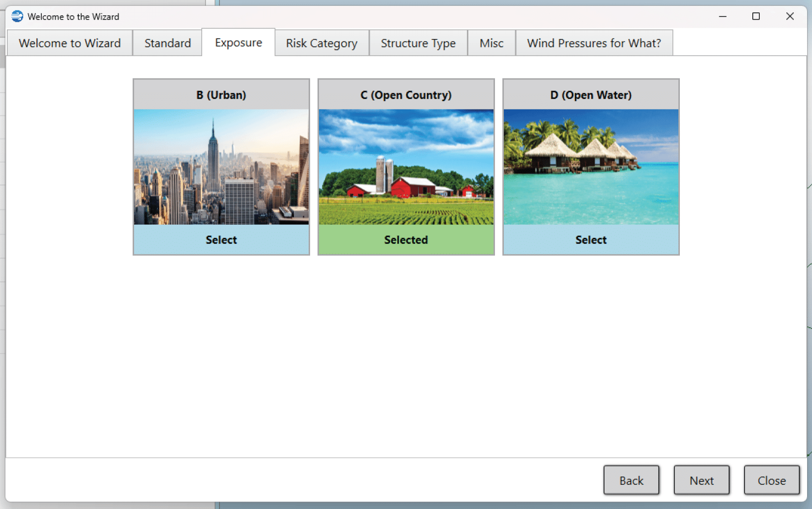Click the urban skyline thumbnail image
This screenshot has width=812, height=509.
(x=221, y=168)
